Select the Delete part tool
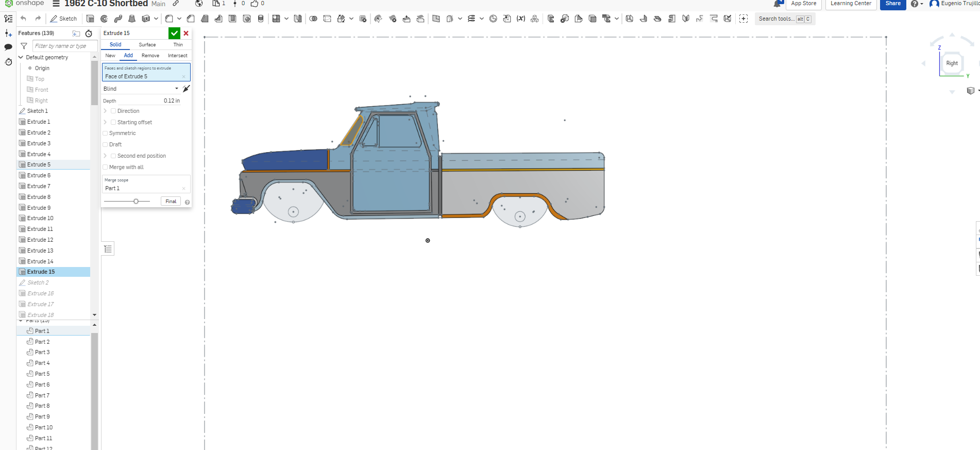Image resolution: width=980 pixels, height=450 pixels. click(x=363, y=19)
